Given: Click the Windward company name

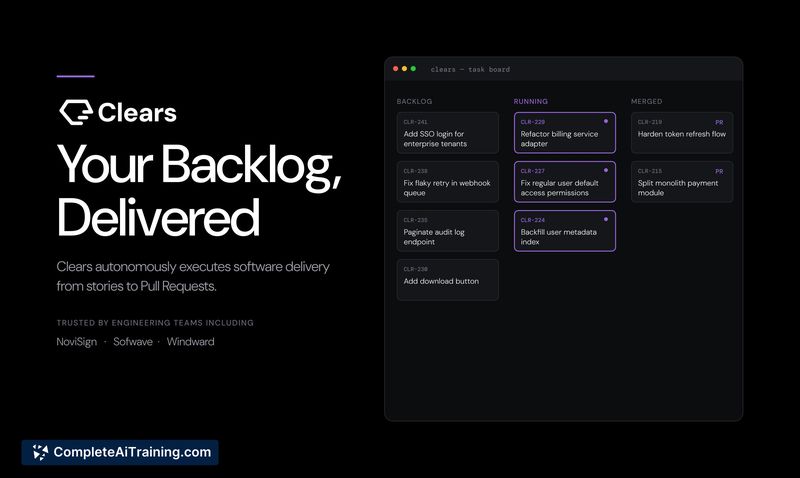Looking at the screenshot, I should point(190,342).
